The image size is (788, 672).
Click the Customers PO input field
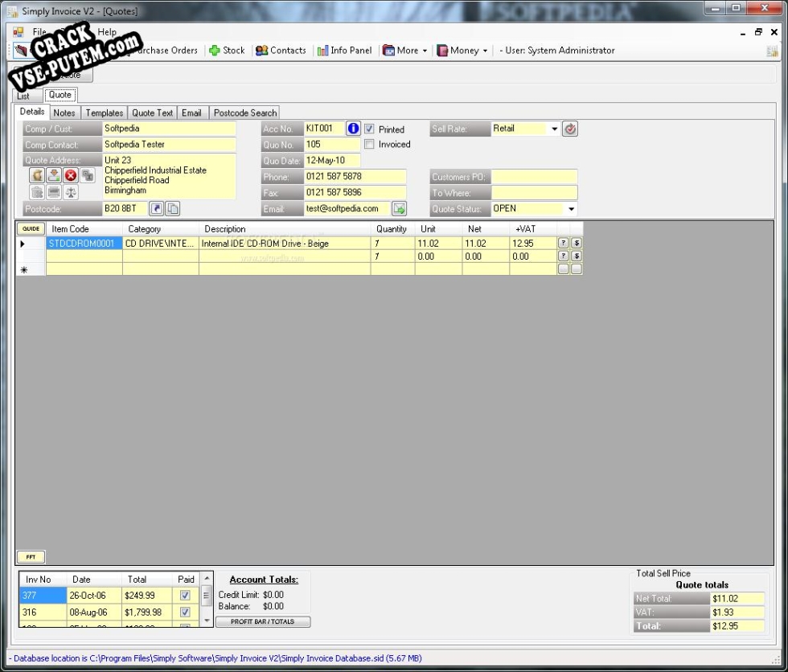[x=534, y=177]
